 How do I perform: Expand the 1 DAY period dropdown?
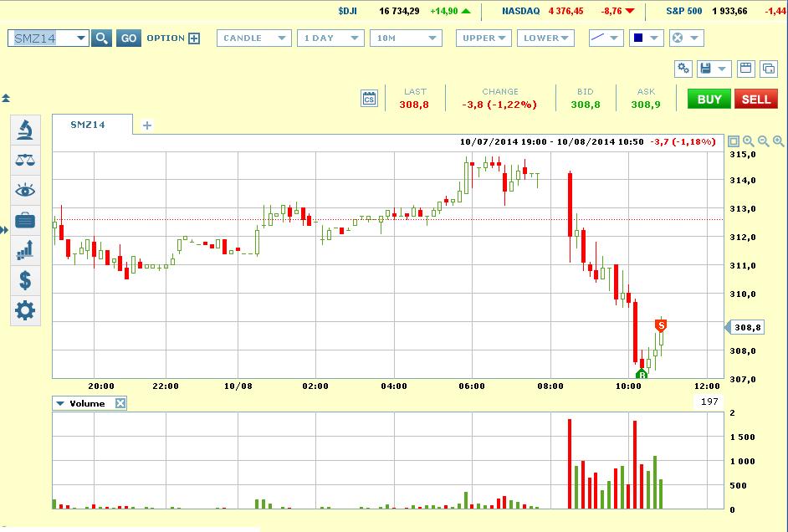pos(330,38)
